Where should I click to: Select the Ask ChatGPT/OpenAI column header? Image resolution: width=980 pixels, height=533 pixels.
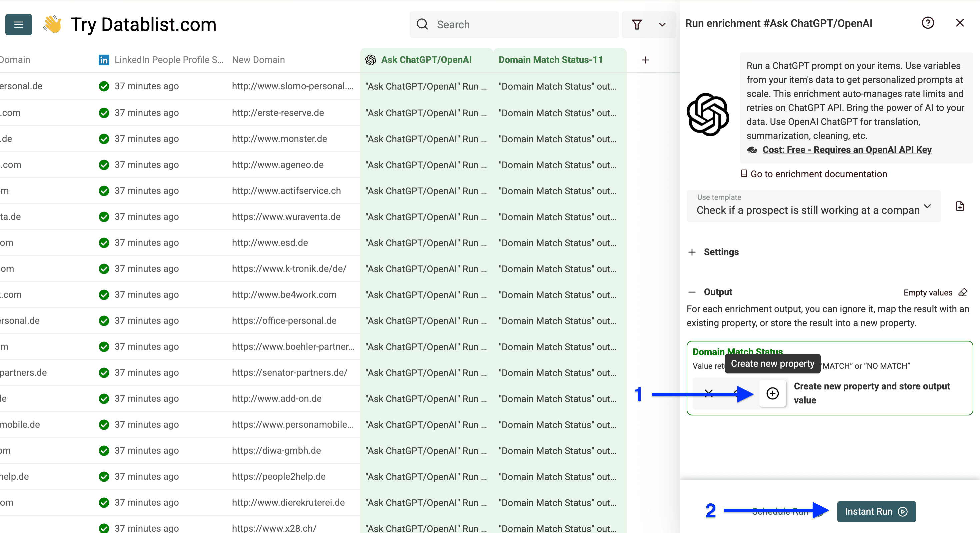pyautogui.click(x=426, y=60)
